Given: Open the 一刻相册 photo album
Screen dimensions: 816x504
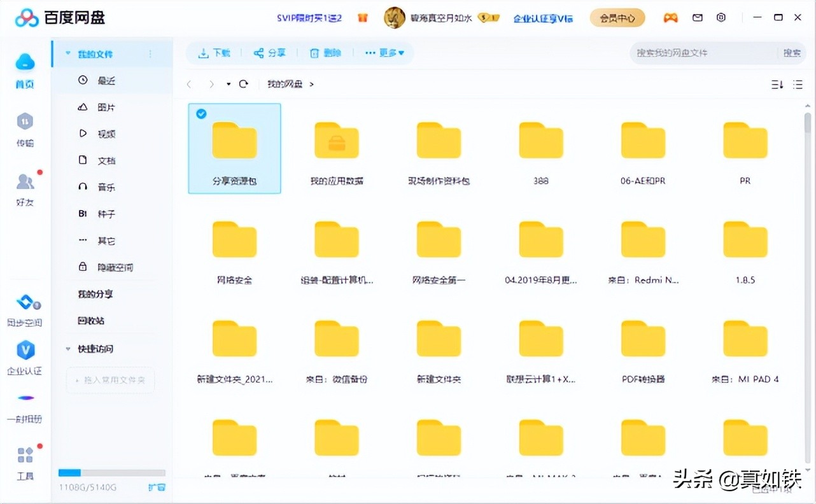Looking at the screenshot, I should pyautogui.click(x=24, y=407).
